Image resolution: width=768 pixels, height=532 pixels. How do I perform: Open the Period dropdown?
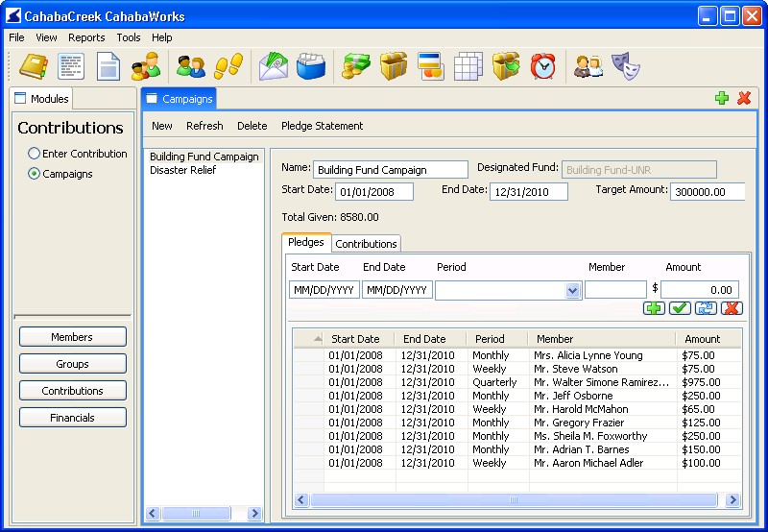(x=573, y=290)
